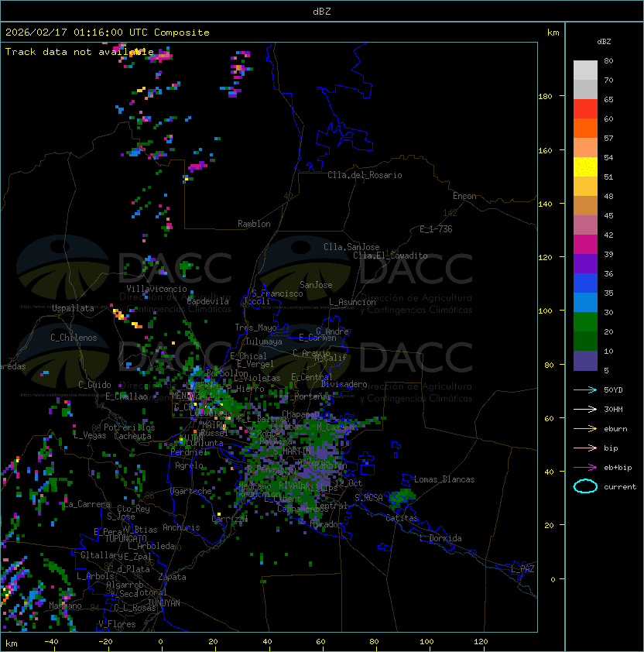Click the 'Track data not available' message
The height and width of the screenshot is (652, 644).
click(80, 52)
